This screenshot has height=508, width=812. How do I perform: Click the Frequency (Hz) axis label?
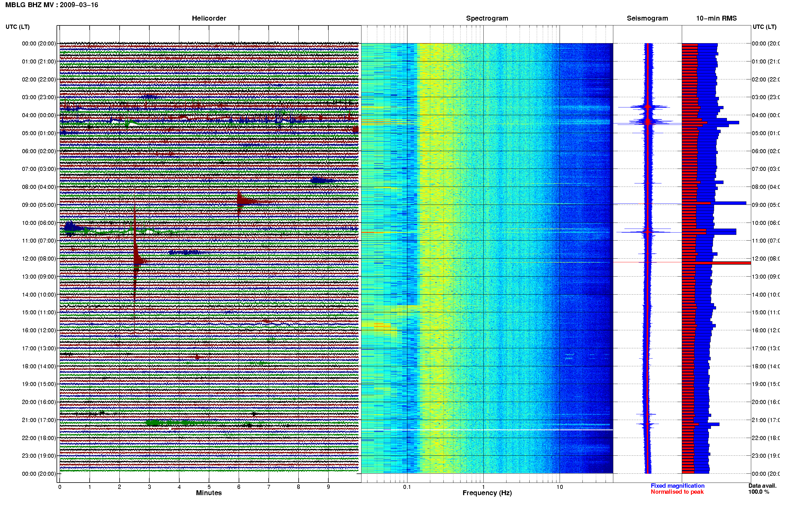[x=487, y=493]
